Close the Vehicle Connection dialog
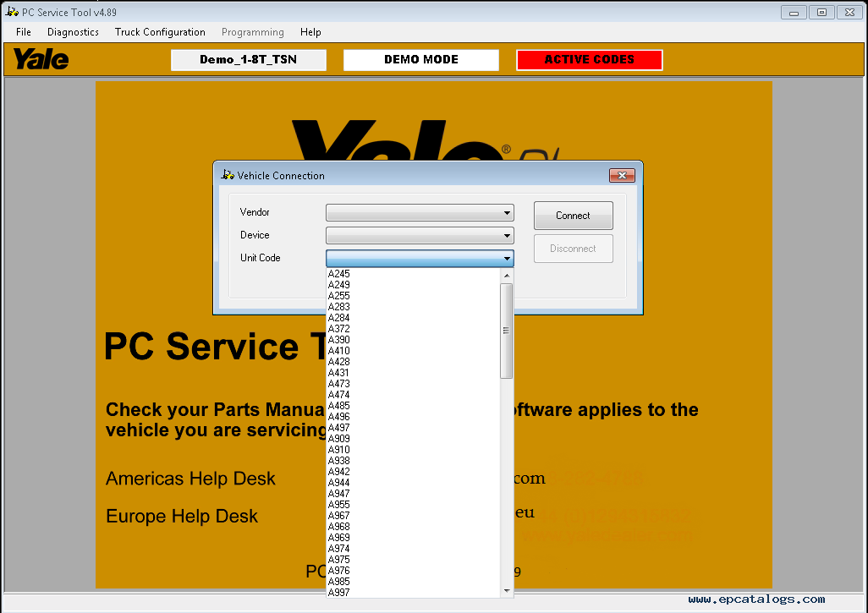The height and width of the screenshot is (613, 868). [622, 175]
